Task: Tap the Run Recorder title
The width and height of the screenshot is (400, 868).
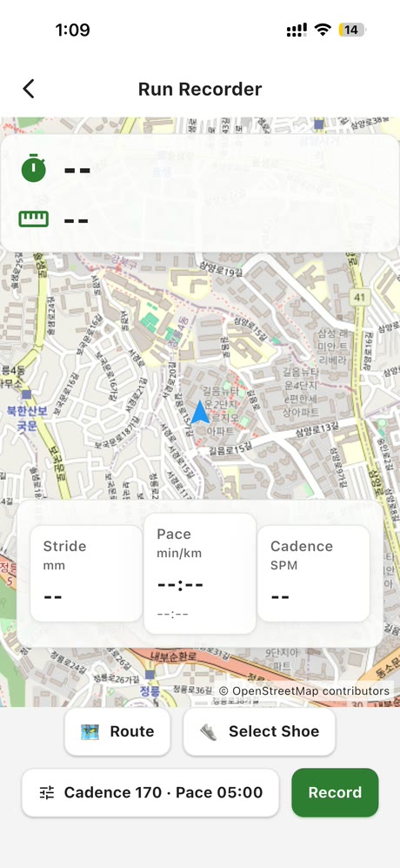Action: [200, 89]
